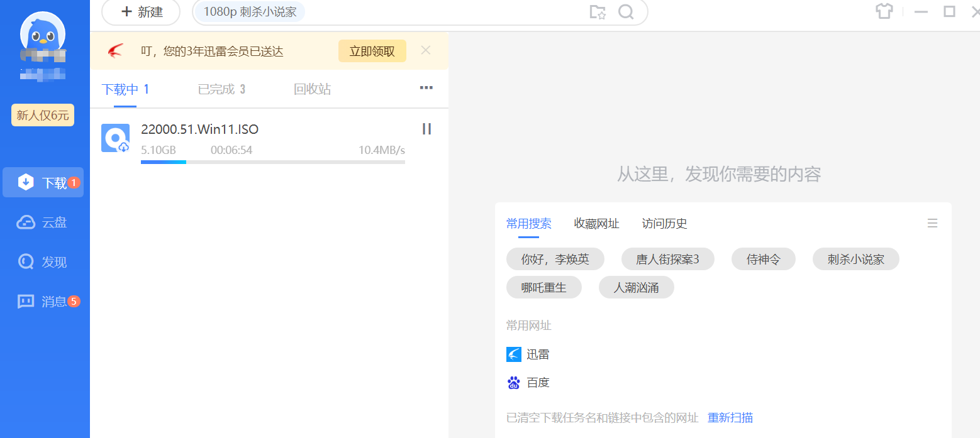
Task: Switch to 已完成 tab
Action: pos(221,89)
